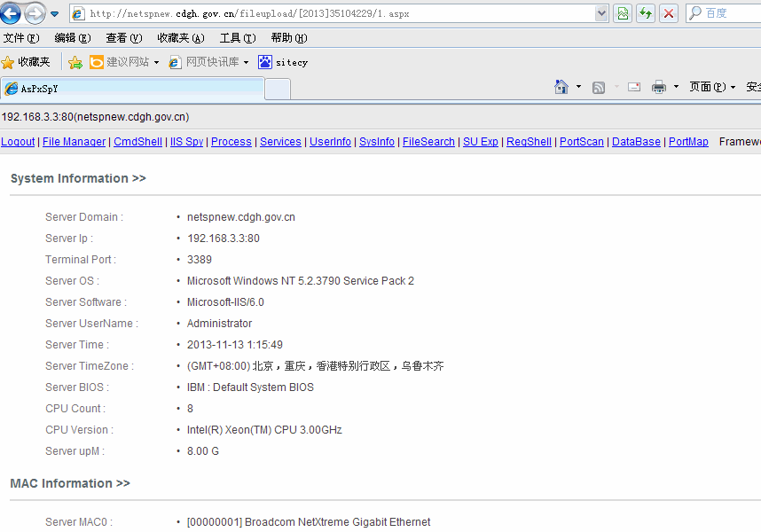This screenshot has width=761, height=532.
Task: Open the SysInfo link
Action: pyautogui.click(x=377, y=142)
